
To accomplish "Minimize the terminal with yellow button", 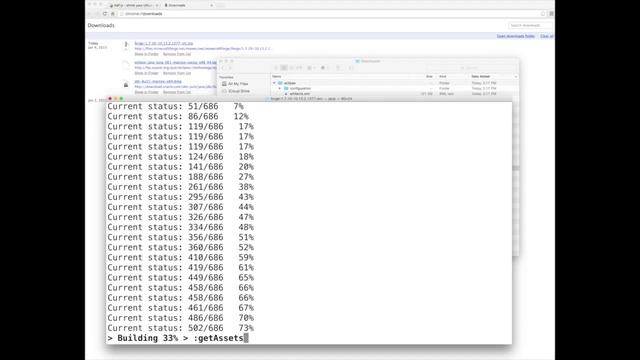I will coord(116,99).
